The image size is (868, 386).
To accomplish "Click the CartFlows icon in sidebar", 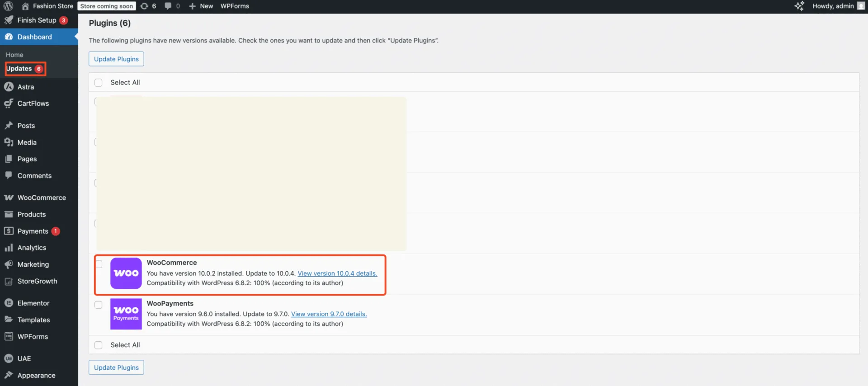I will [9, 104].
